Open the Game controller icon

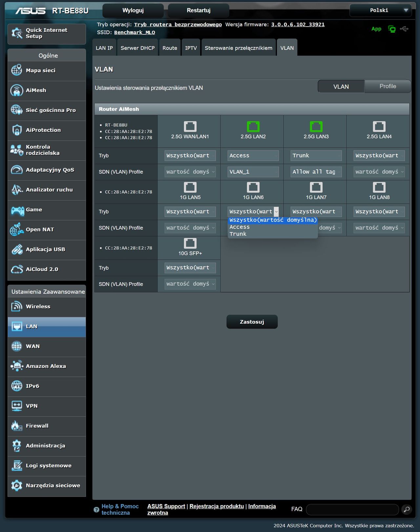click(17, 210)
